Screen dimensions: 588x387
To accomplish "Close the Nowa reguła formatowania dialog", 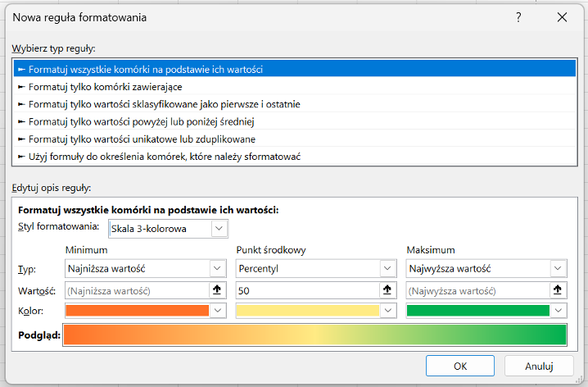I will 562,17.
